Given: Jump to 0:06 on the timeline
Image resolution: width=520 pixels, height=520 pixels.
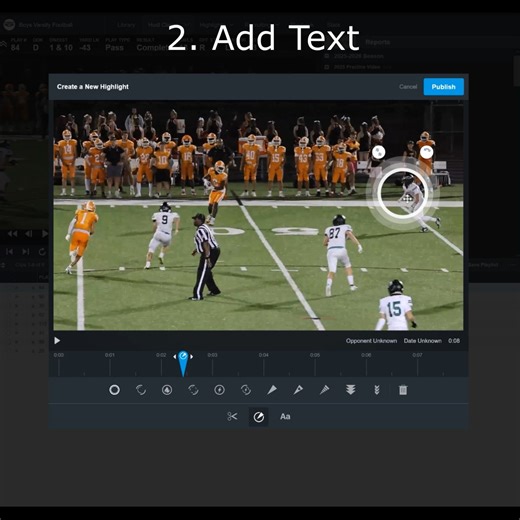Looking at the screenshot, I should click(366, 355).
